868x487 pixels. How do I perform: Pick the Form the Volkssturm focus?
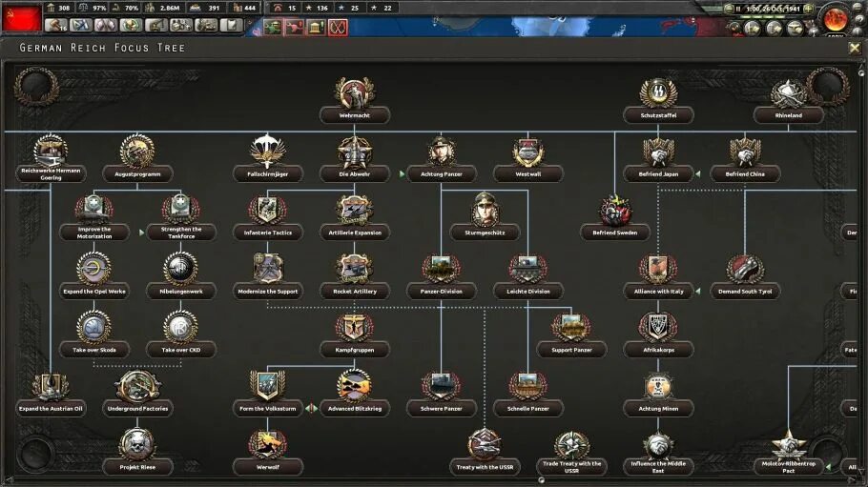coord(268,394)
